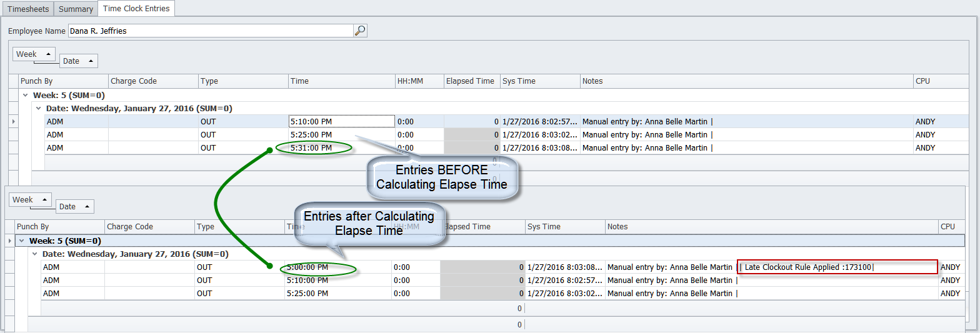Image resolution: width=980 pixels, height=333 pixels.
Task: Open the Summary tab
Action: 76,9
